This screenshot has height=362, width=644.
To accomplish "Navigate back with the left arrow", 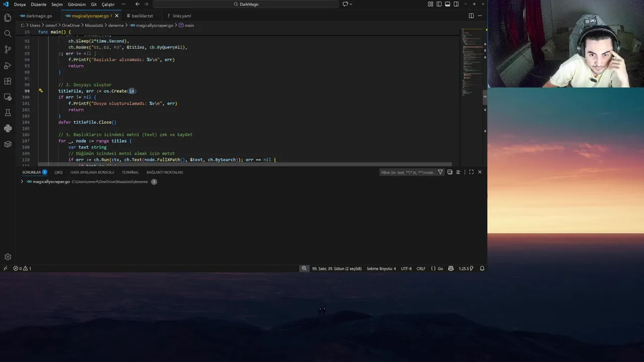I will click(137, 4).
